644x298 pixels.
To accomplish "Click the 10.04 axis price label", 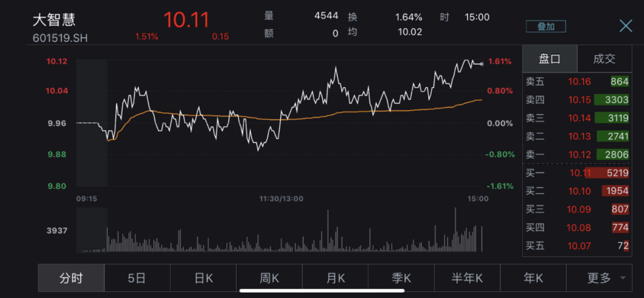I will [x=57, y=91].
